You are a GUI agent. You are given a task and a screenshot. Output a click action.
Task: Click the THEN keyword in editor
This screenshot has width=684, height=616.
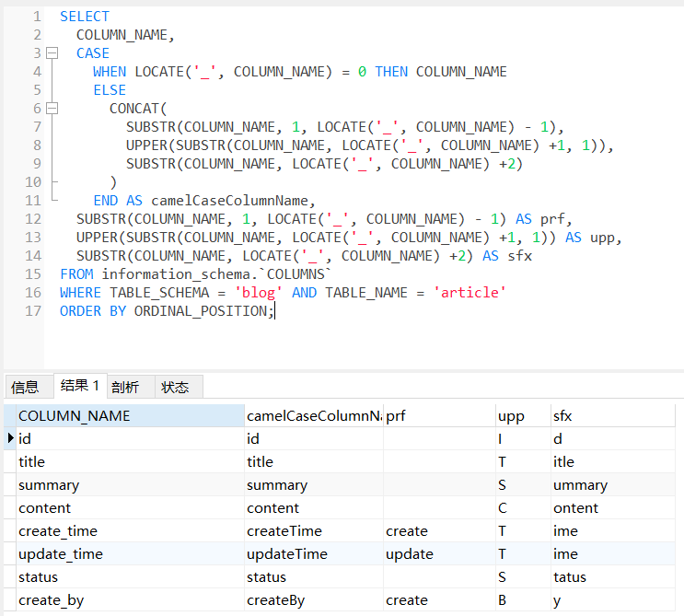pos(391,72)
